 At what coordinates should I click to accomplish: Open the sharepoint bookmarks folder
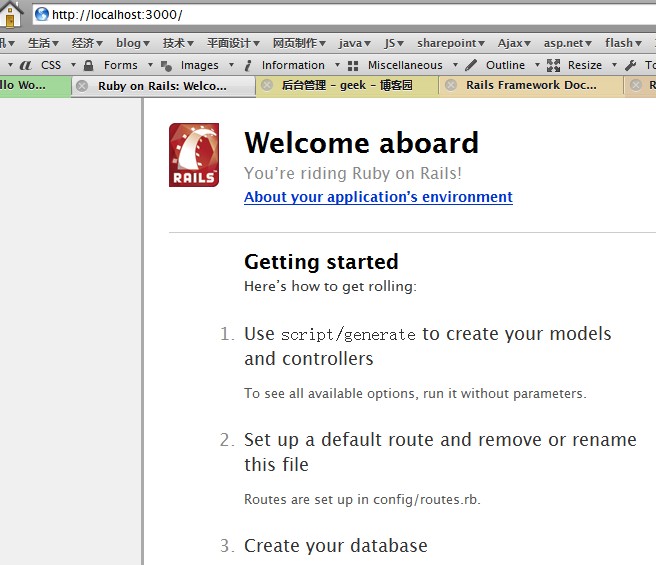[451, 43]
